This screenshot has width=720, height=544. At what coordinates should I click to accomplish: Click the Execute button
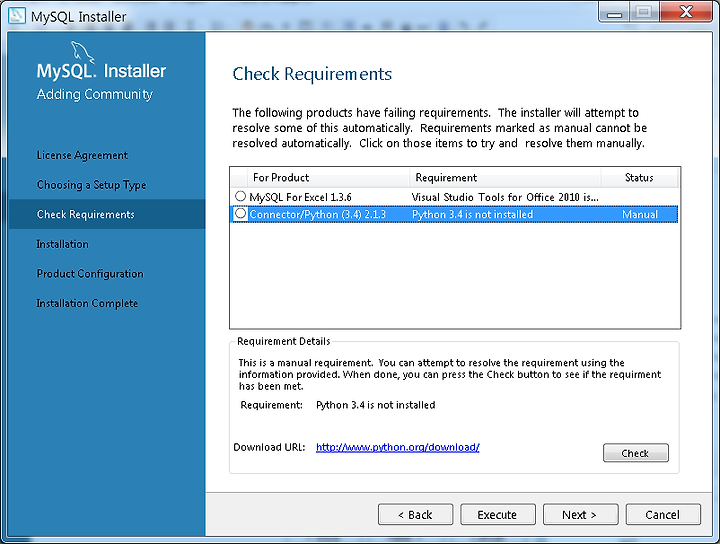point(498,515)
